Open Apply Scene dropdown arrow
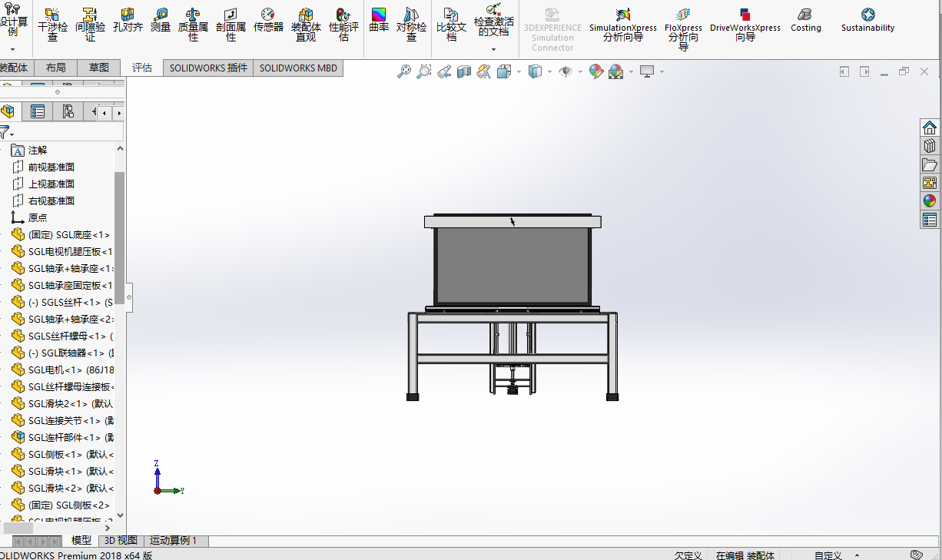Screen dimensions: 942x560 point(631,72)
